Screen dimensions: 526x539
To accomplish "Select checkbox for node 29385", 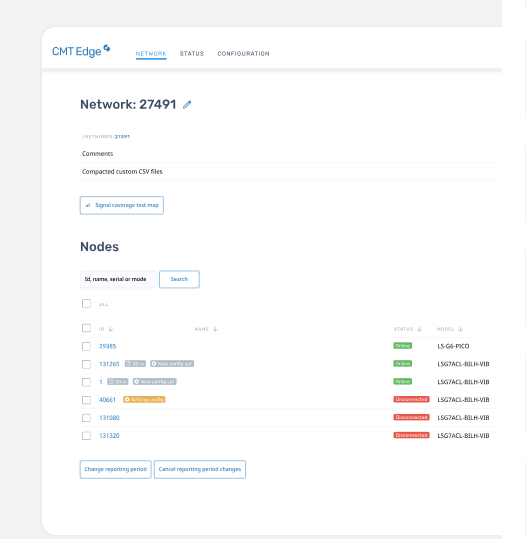I will (86, 346).
